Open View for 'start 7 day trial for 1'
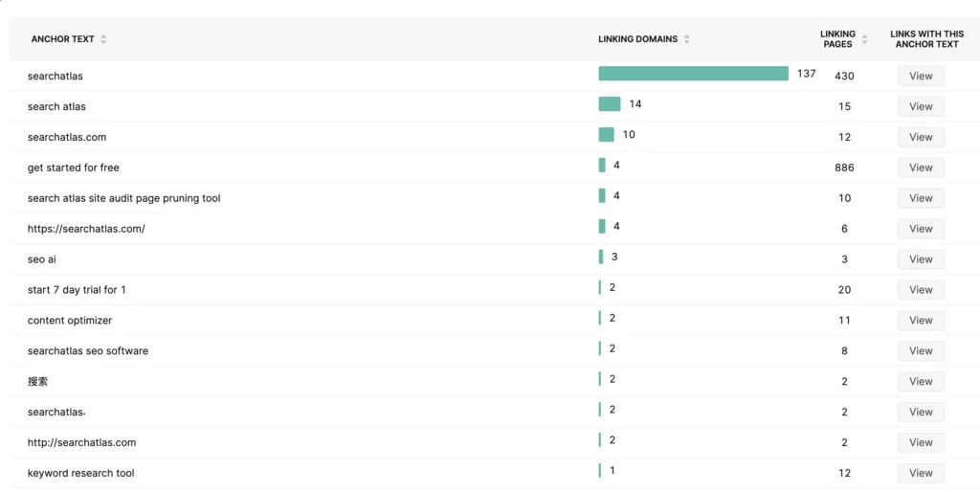 point(921,290)
